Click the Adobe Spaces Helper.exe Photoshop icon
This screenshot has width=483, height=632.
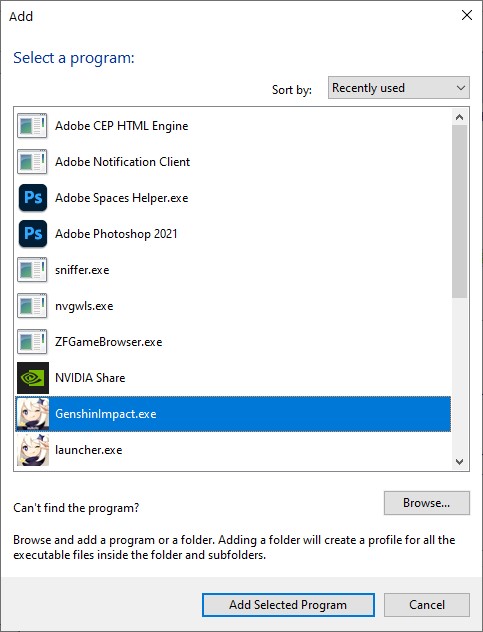[33, 198]
